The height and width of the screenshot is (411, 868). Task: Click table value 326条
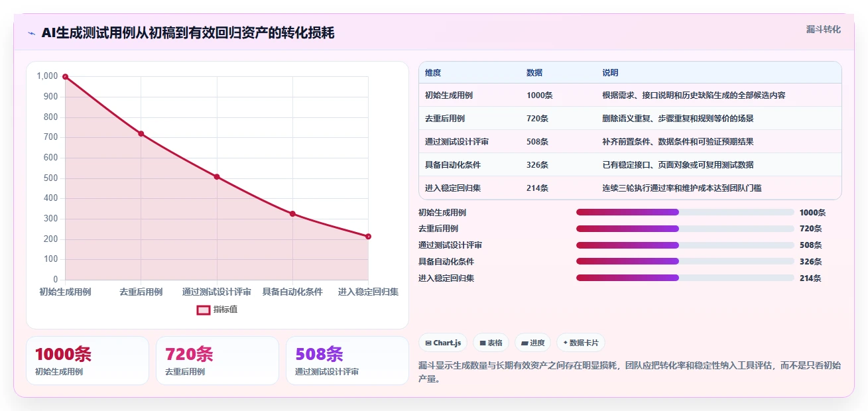point(537,165)
